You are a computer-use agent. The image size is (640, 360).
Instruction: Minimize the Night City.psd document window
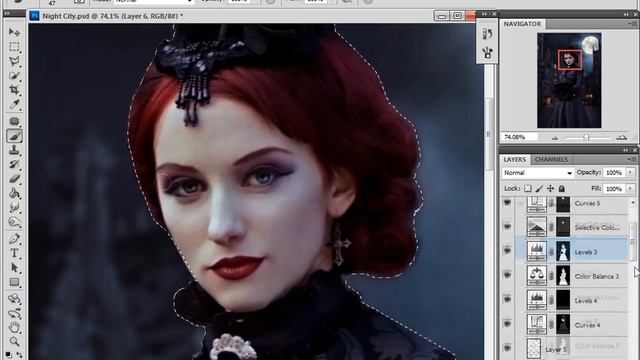441,16
